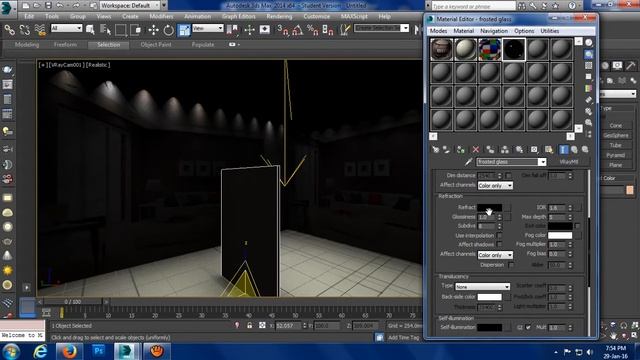640x360 pixels.
Task: Toggle Background checker icon beside sample slots
Action: coord(588,65)
